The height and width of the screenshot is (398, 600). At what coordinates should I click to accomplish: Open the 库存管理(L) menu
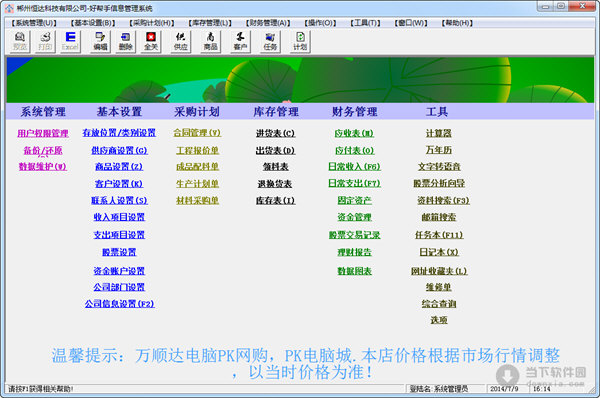(x=210, y=23)
